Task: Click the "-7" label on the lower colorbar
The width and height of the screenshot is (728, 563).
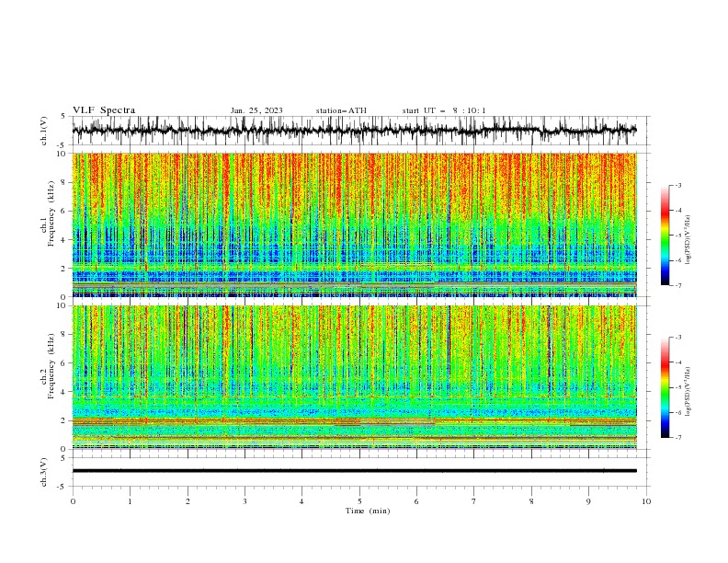Action: [678, 438]
